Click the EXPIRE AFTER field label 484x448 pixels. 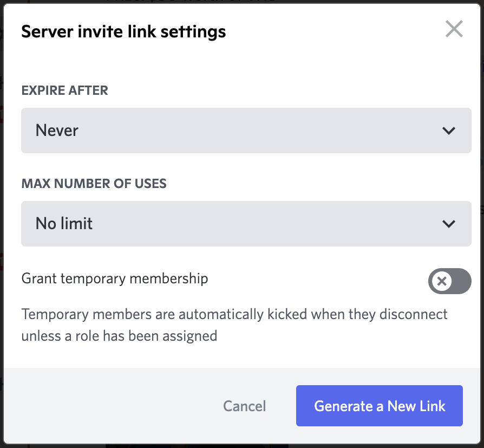point(65,90)
